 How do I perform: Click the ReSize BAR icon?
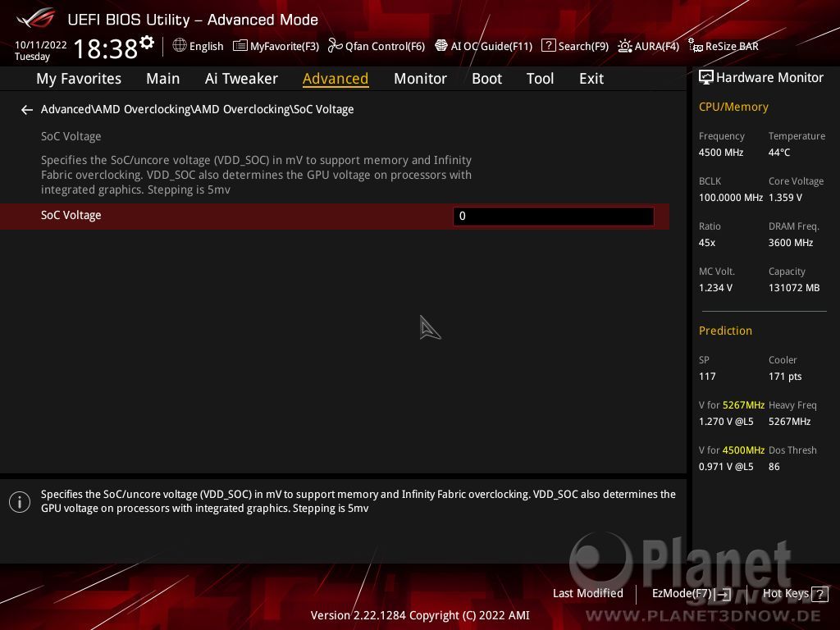click(696, 46)
